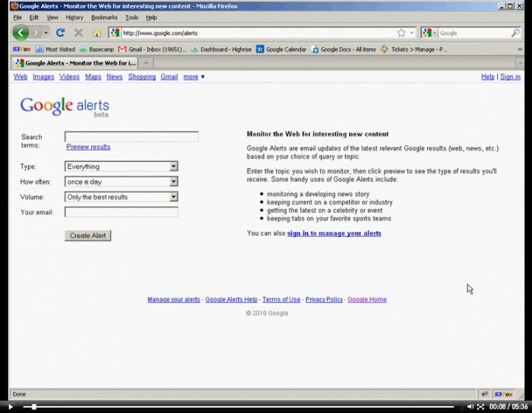Image resolution: width=532 pixels, height=413 pixels.
Task: Open a new tab with the plus button
Action: [x=146, y=63]
